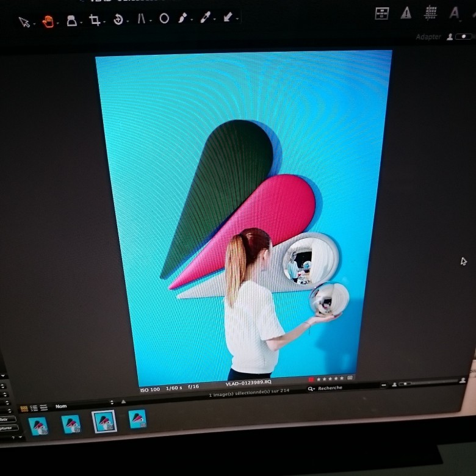The width and height of the screenshot is (476, 476).
Task: Open Rotation tool options arrow
Action: point(128,21)
